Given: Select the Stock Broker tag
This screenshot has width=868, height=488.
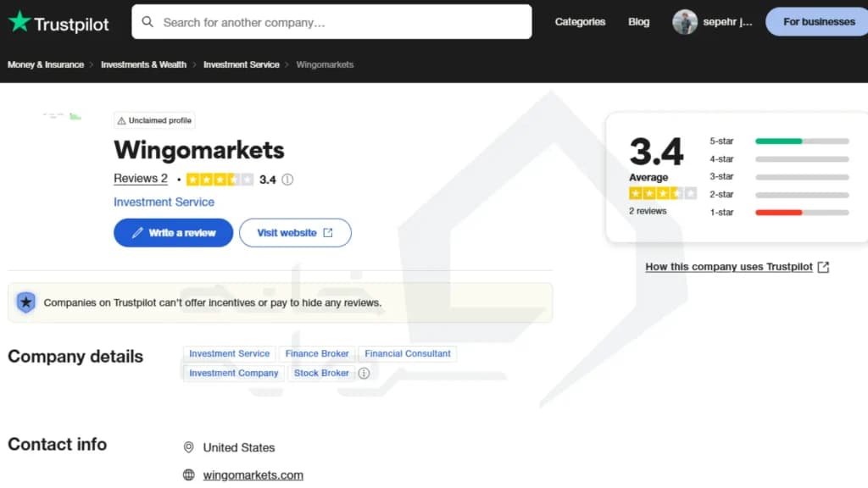Looking at the screenshot, I should click(321, 373).
